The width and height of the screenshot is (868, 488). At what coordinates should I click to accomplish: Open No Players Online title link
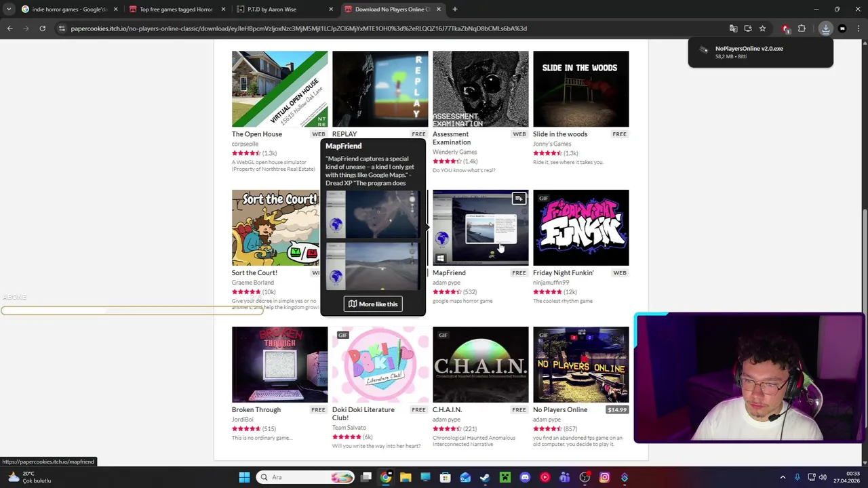pyautogui.click(x=559, y=409)
